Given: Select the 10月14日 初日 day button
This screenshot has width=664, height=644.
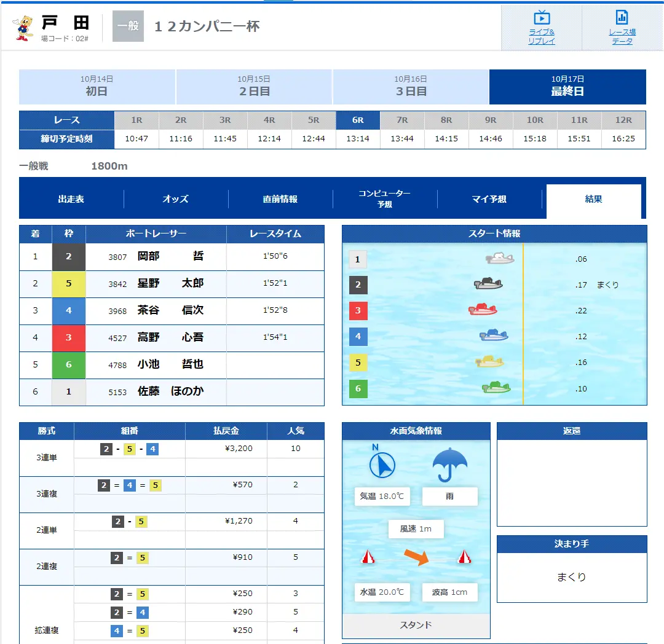Looking at the screenshot, I should pos(97,87).
